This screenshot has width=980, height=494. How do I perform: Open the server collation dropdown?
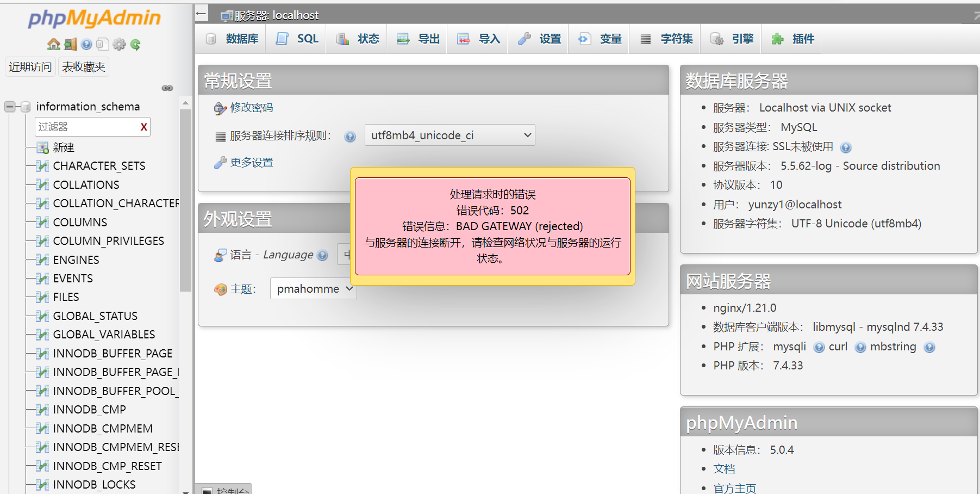449,135
